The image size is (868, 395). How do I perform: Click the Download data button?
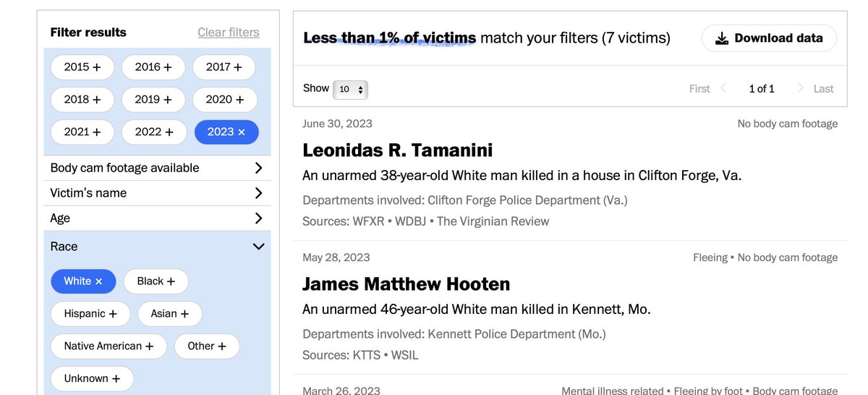pyautogui.click(x=769, y=38)
